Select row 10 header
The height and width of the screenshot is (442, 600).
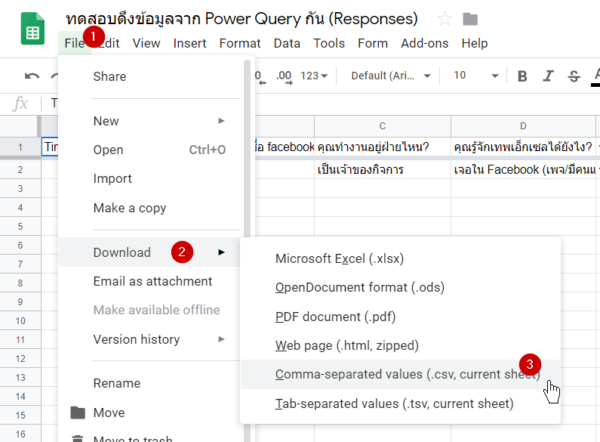(20, 321)
